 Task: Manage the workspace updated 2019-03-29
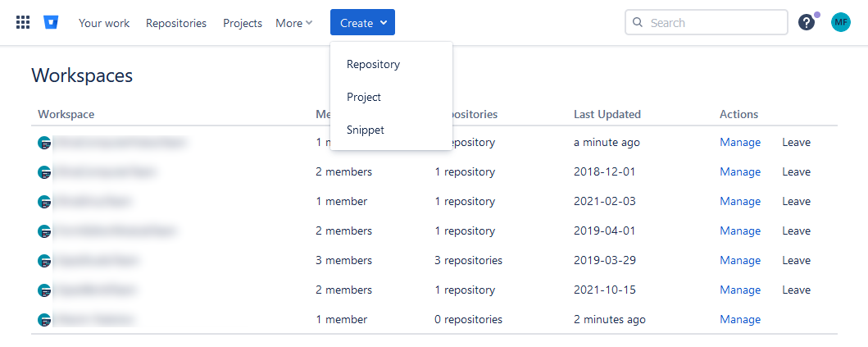pos(740,261)
